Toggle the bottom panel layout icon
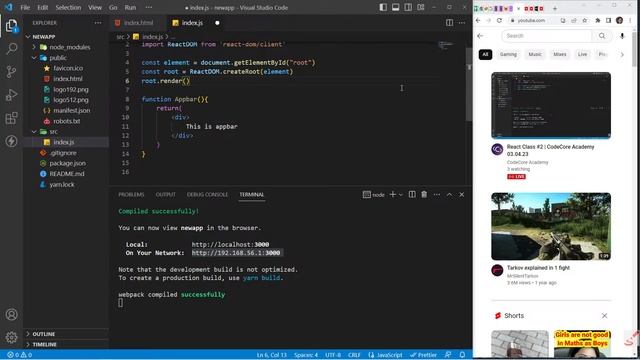Image resolution: width=640 pixels, height=360 pixels. click(396, 7)
